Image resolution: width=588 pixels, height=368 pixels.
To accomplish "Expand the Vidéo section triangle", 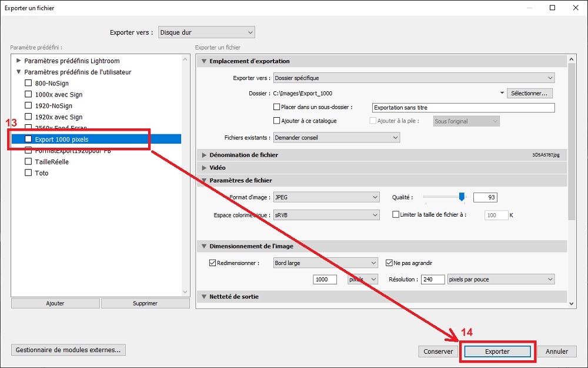I will [x=204, y=167].
